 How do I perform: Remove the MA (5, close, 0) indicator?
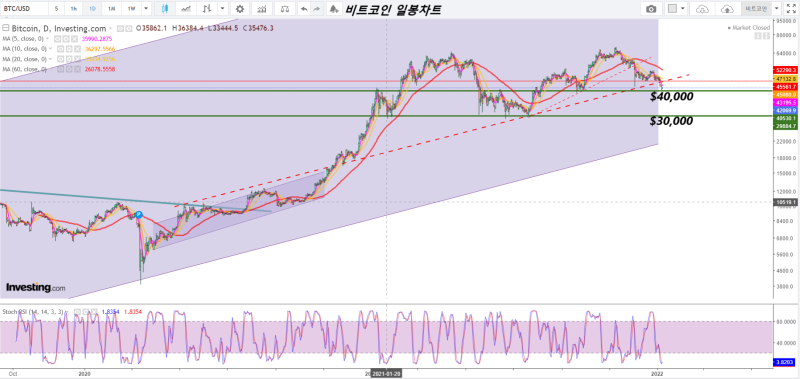(x=73, y=39)
